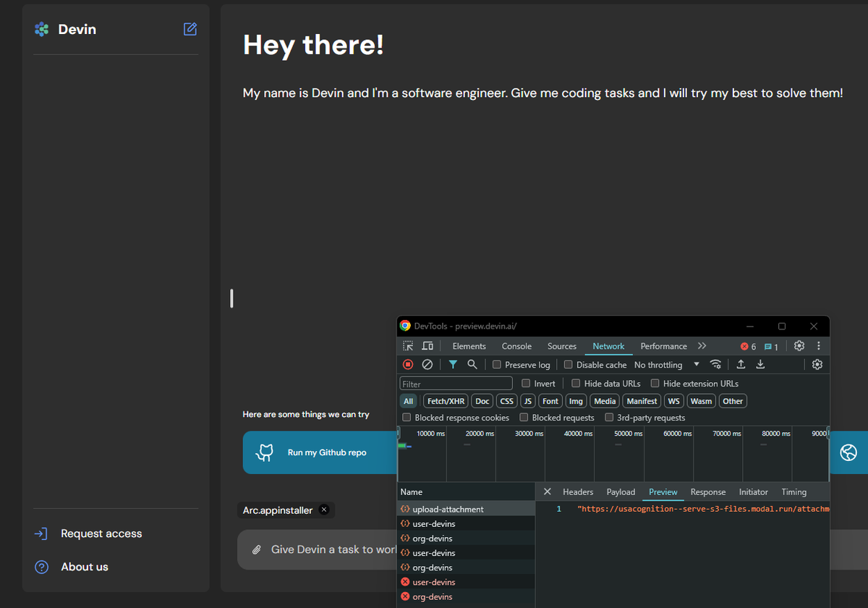Filter requests by Manifest type
The width and height of the screenshot is (868, 608).
pyautogui.click(x=642, y=401)
